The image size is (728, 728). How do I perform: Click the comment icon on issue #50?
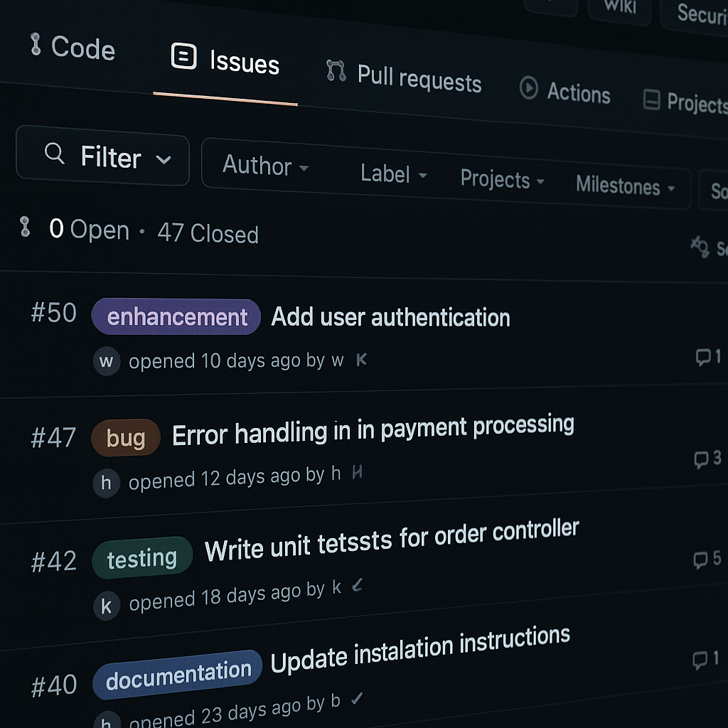(x=702, y=357)
